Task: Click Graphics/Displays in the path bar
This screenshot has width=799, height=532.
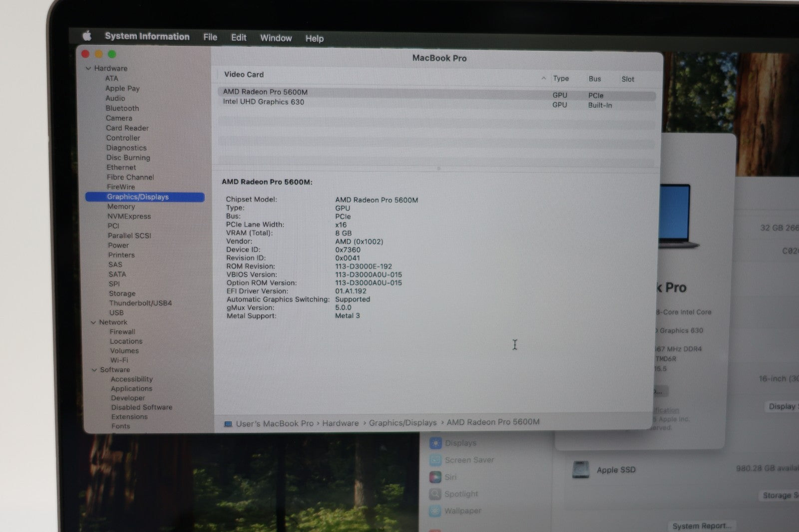Action: [x=403, y=423]
